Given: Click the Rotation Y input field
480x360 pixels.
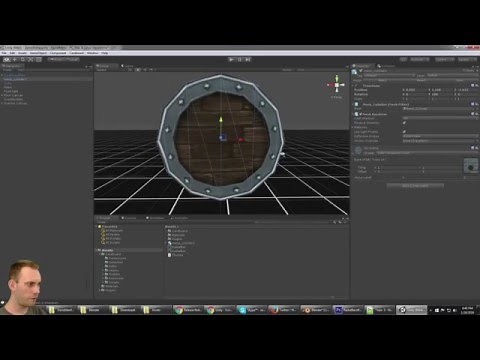Looking at the screenshot, I should pyautogui.click(x=442, y=94).
